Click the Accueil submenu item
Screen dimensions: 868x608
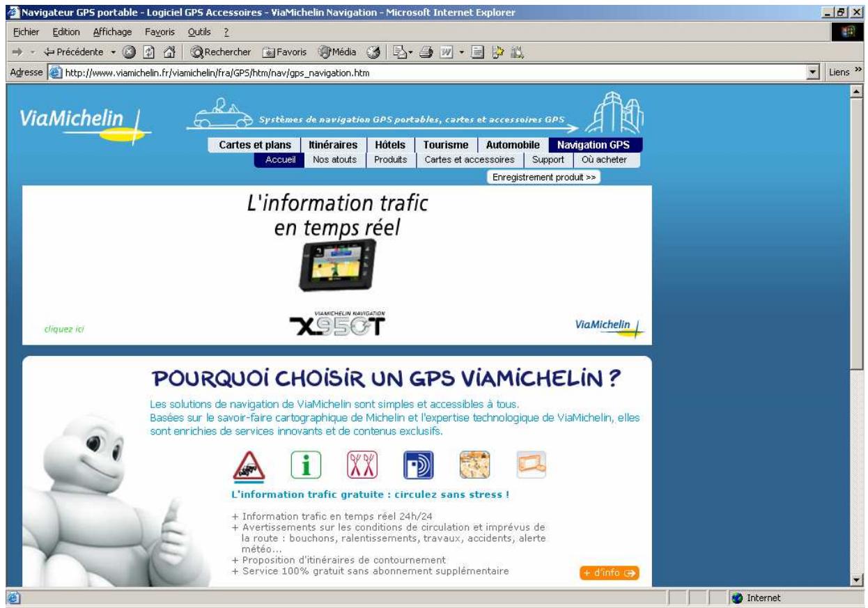click(x=281, y=159)
